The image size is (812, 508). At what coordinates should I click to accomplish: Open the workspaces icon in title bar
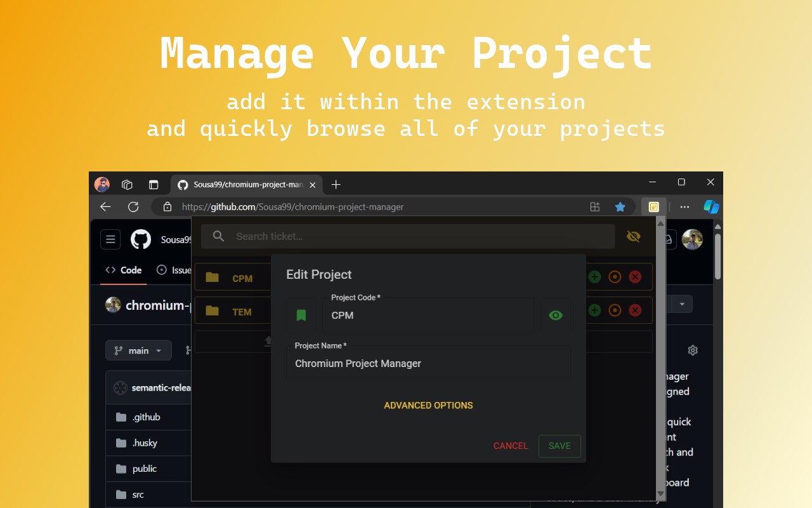(127, 185)
